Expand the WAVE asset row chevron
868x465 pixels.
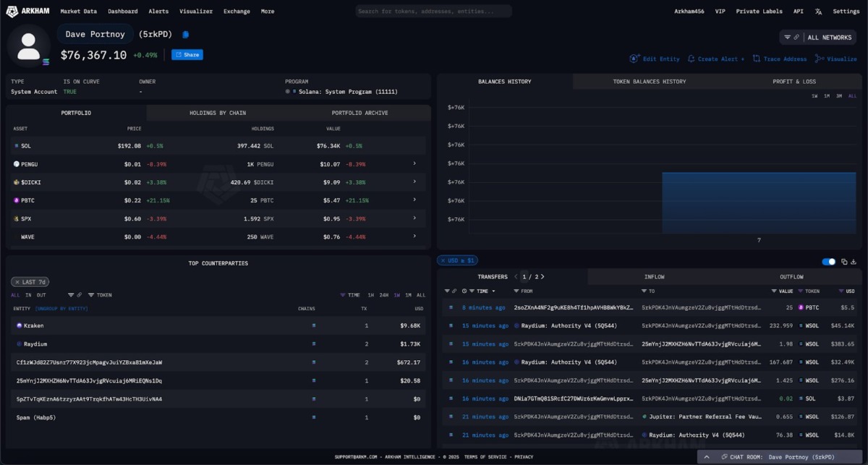pyautogui.click(x=414, y=236)
